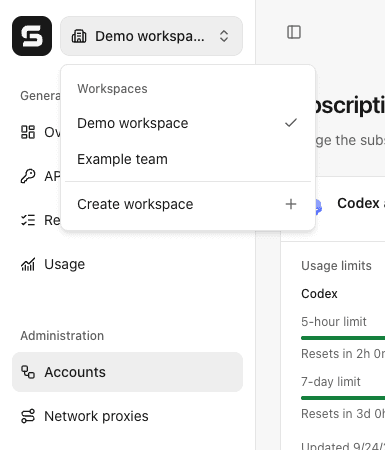Click the plus icon beside Create workspace
This screenshot has height=450, width=385.
291,204
